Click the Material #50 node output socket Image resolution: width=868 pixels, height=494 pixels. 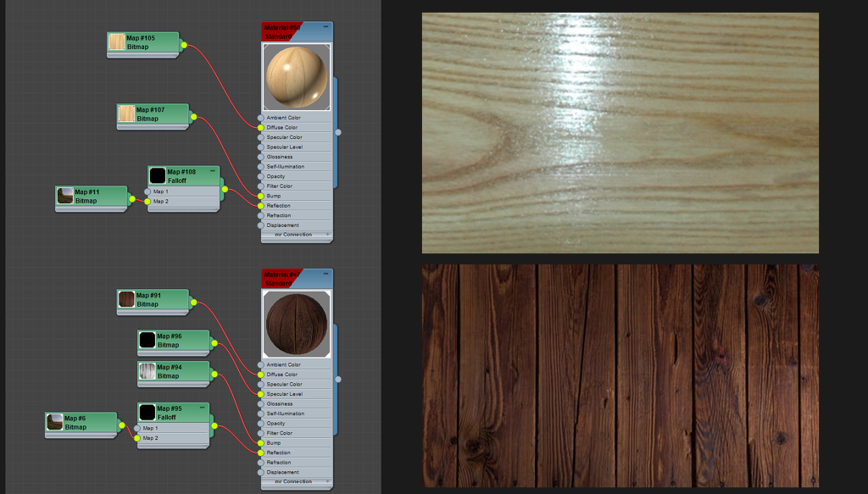[338, 132]
